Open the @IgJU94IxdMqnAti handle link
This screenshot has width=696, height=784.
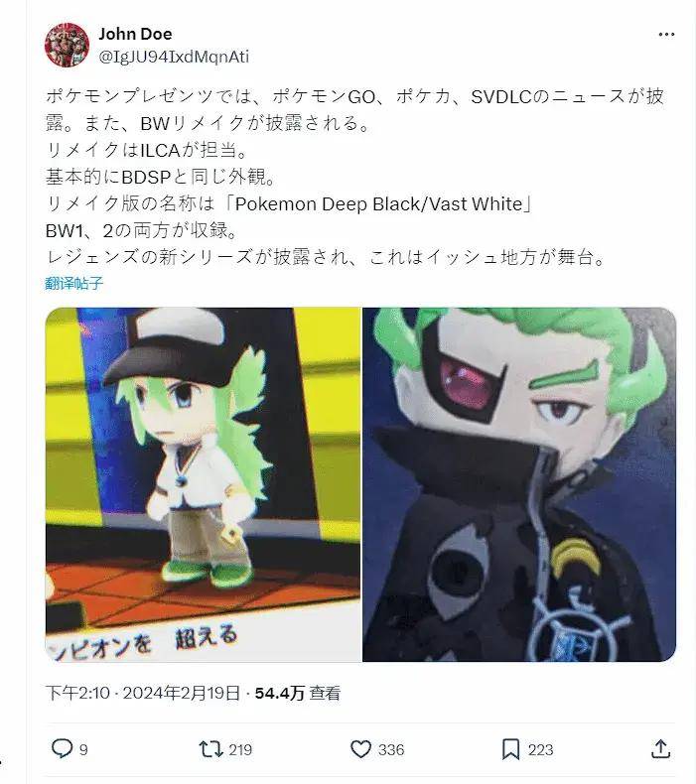click(x=174, y=57)
